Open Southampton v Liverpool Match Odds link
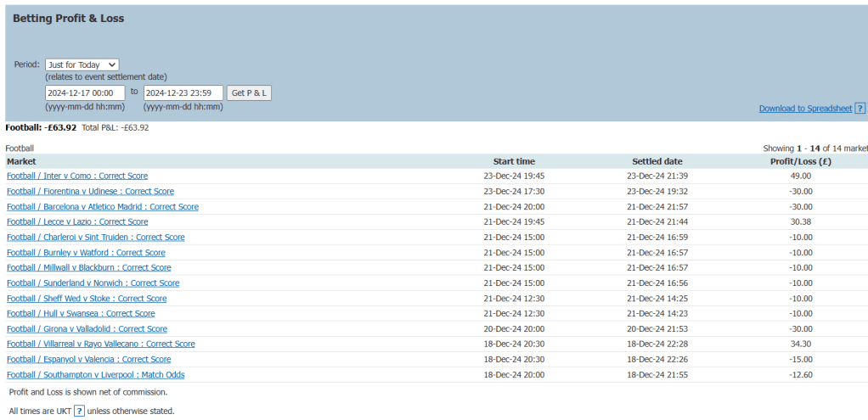868x420 pixels. (x=96, y=375)
